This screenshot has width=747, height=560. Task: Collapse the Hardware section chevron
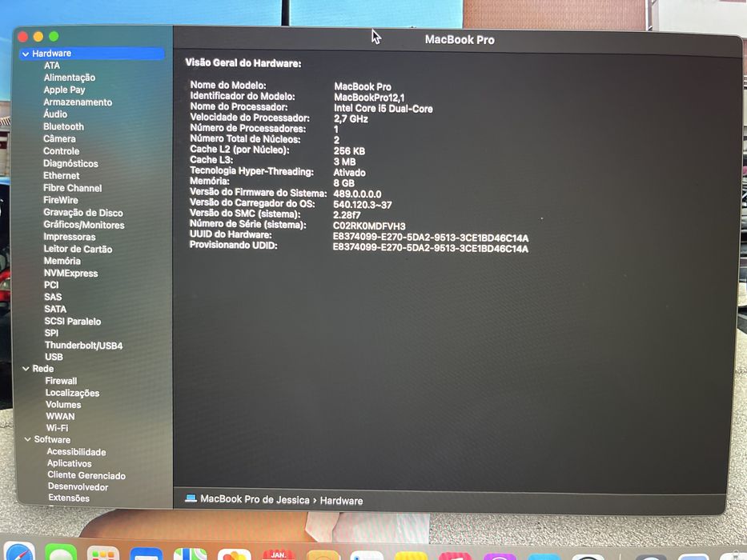(x=26, y=54)
